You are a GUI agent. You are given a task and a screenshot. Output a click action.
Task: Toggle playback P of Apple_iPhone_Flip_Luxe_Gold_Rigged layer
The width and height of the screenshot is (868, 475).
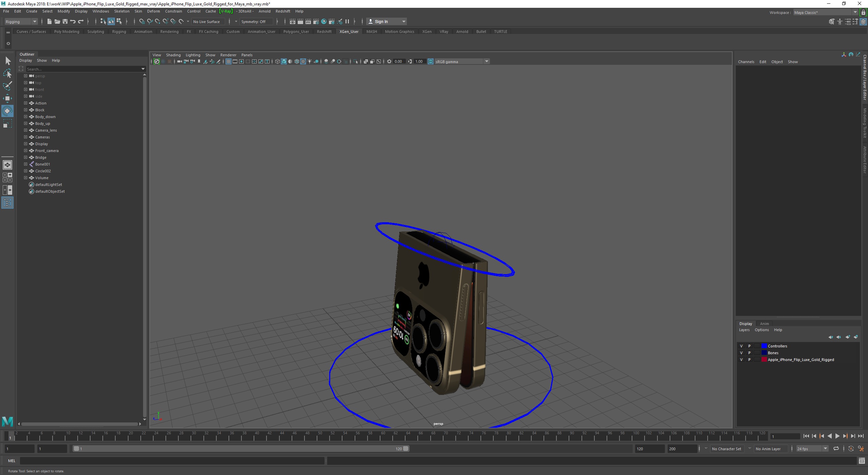tap(749, 360)
